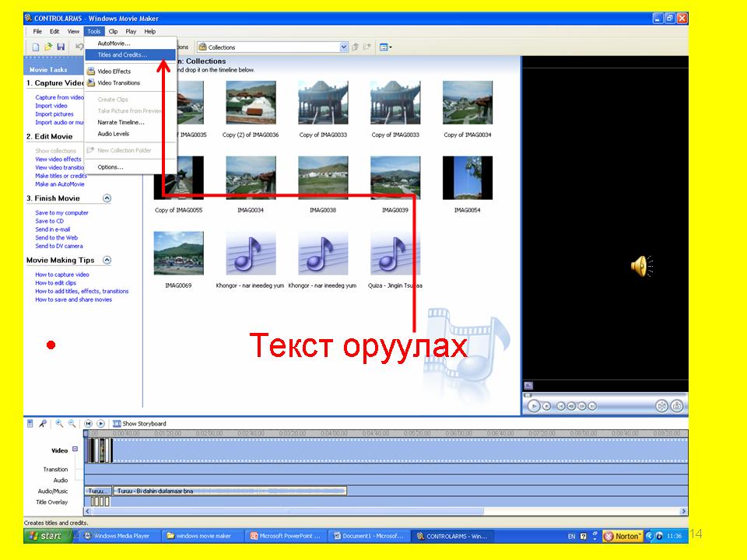Click the Import pictures link

click(x=54, y=114)
